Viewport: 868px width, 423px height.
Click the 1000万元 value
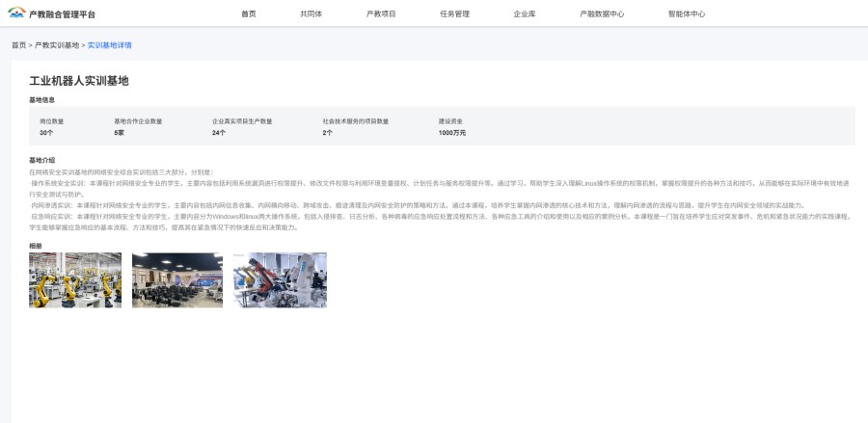pos(452,133)
